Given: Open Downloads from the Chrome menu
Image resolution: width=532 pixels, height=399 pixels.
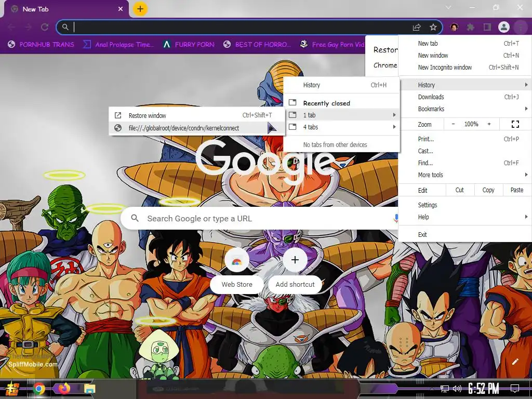Looking at the screenshot, I should click(x=465, y=97).
